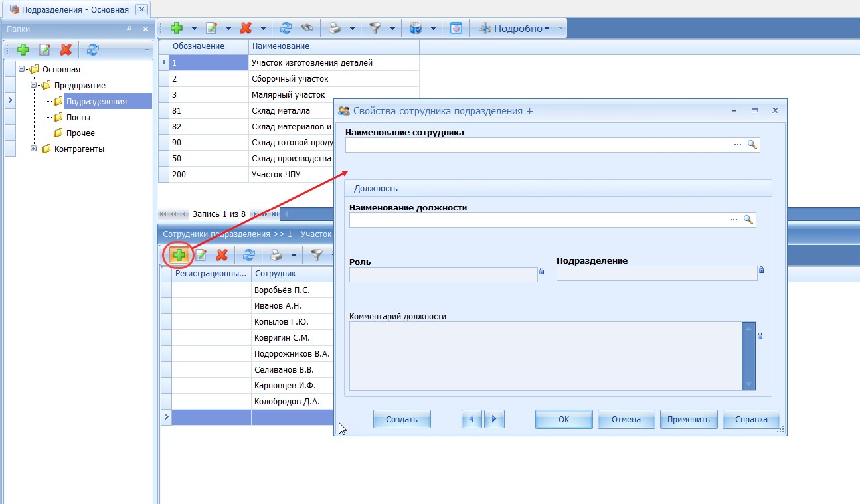Go to next record arrow in dialog
860x504 pixels.
(494, 419)
